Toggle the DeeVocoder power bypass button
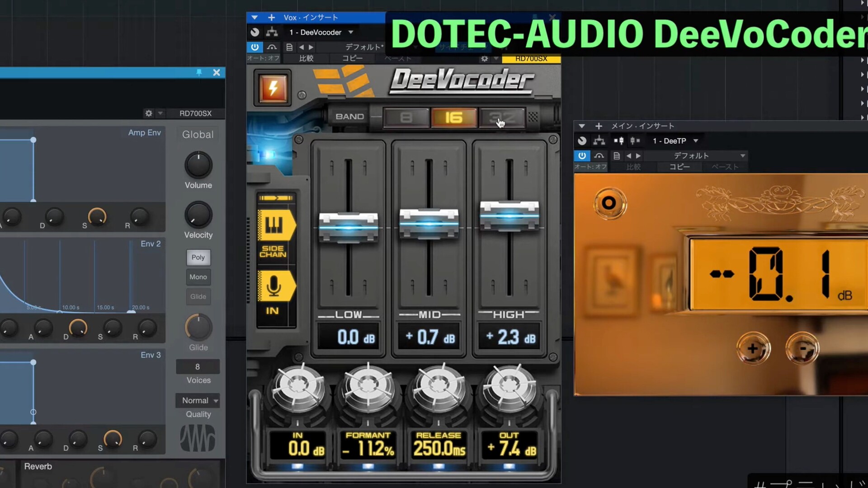The width and height of the screenshot is (868, 488). tap(255, 47)
